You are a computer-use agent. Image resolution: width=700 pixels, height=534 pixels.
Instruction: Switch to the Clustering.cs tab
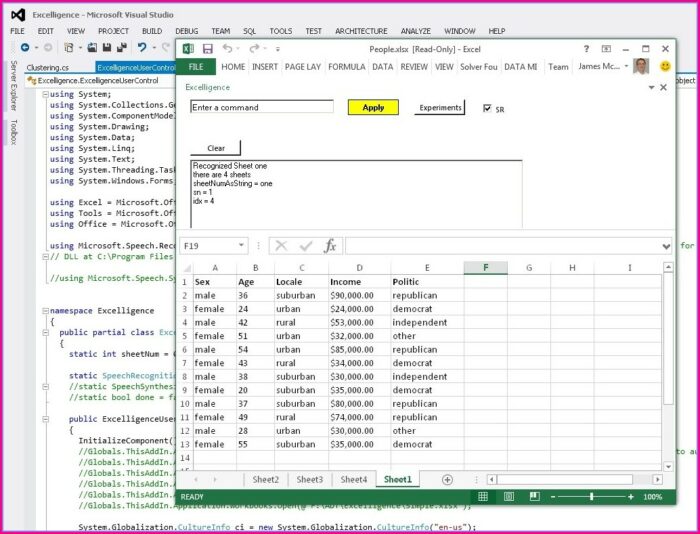coord(48,67)
